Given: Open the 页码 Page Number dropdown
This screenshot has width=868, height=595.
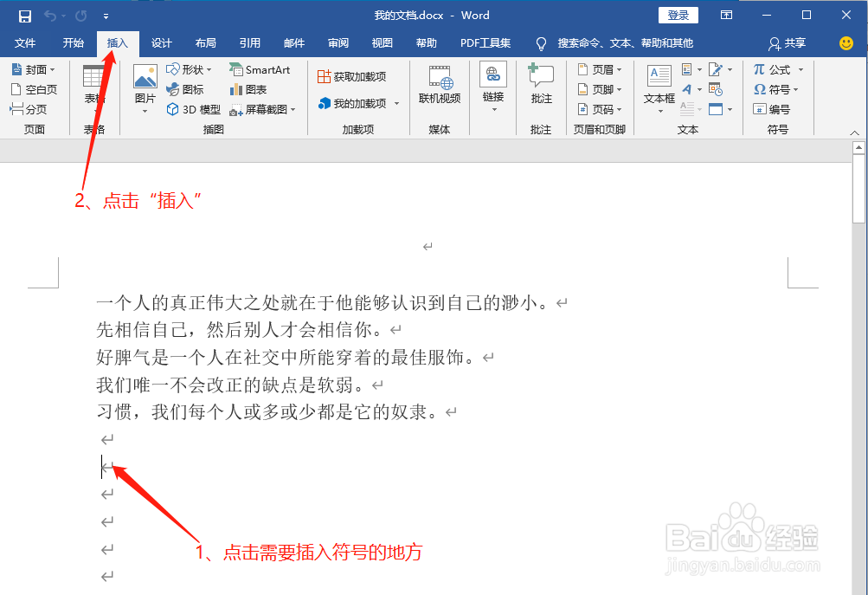Looking at the screenshot, I should pos(600,110).
